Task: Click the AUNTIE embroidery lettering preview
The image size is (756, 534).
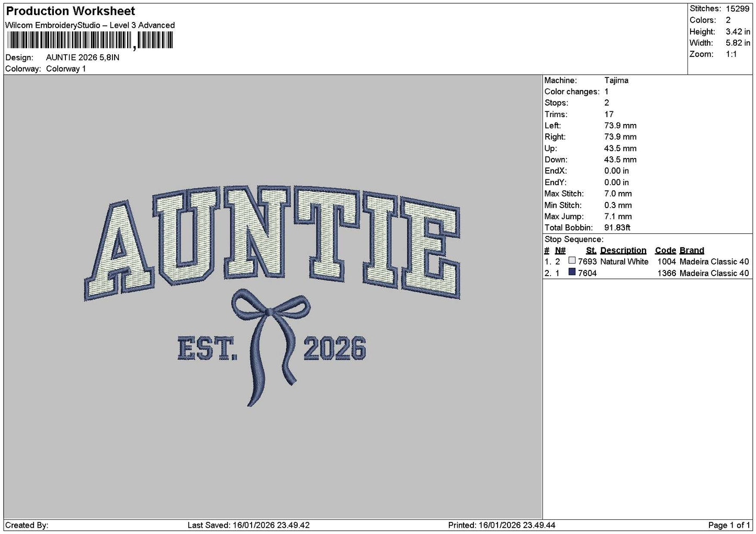Action: click(272, 243)
